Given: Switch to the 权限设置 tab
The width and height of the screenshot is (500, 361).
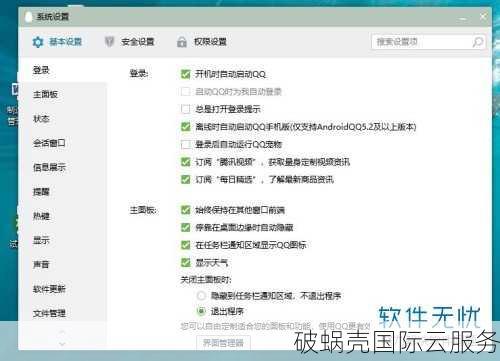Looking at the screenshot, I should click(x=202, y=42).
